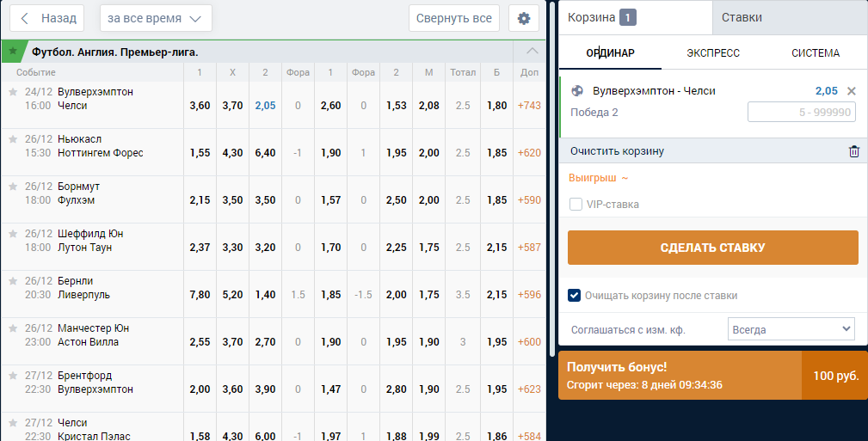Select odds 3,60 for Вулверхэмптон win
868x441 pixels.
(200, 106)
